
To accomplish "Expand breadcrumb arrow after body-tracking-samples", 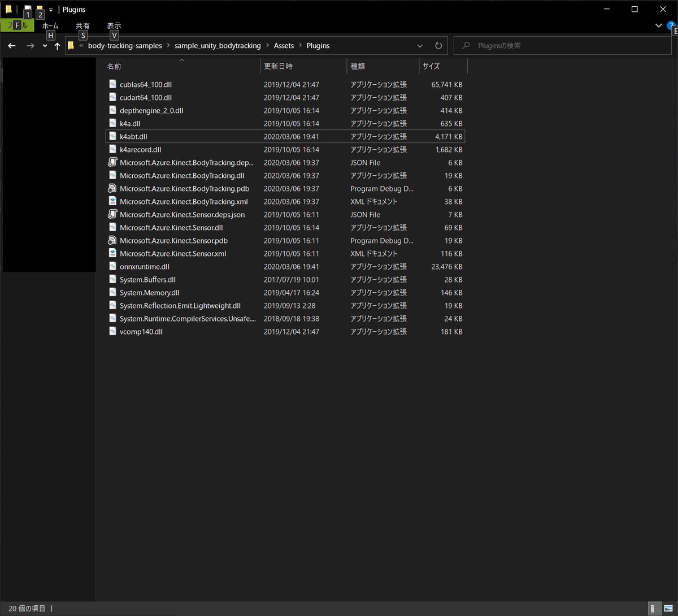I will pos(168,46).
